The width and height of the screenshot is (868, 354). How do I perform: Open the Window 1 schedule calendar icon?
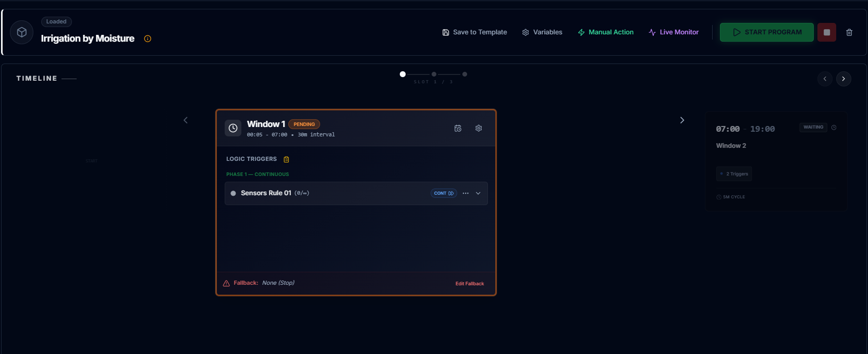[x=458, y=128]
